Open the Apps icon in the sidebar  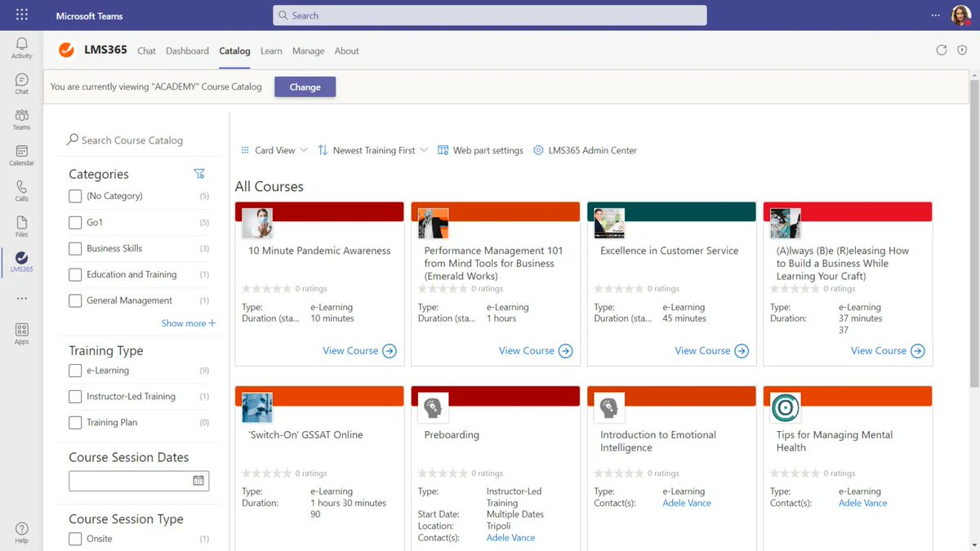[21, 331]
